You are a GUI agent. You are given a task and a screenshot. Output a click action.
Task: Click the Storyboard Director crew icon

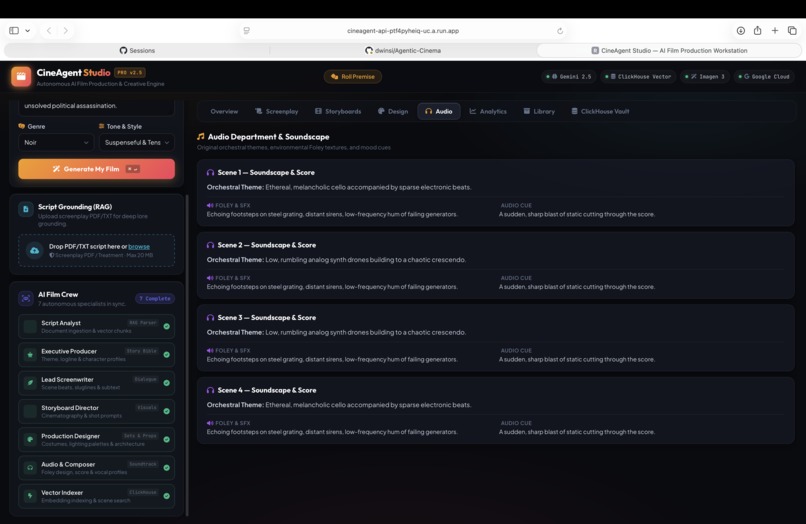[30, 411]
